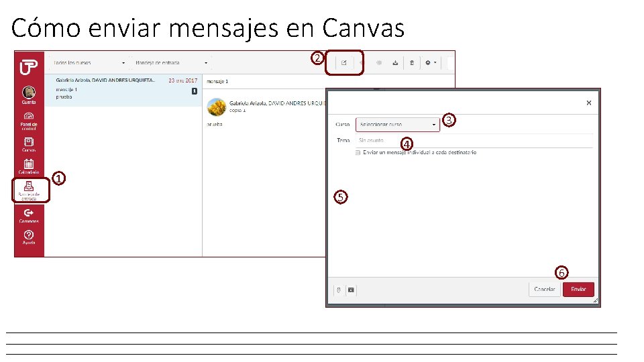Click the greyed-out reply-all icon

click(x=378, y=63)
